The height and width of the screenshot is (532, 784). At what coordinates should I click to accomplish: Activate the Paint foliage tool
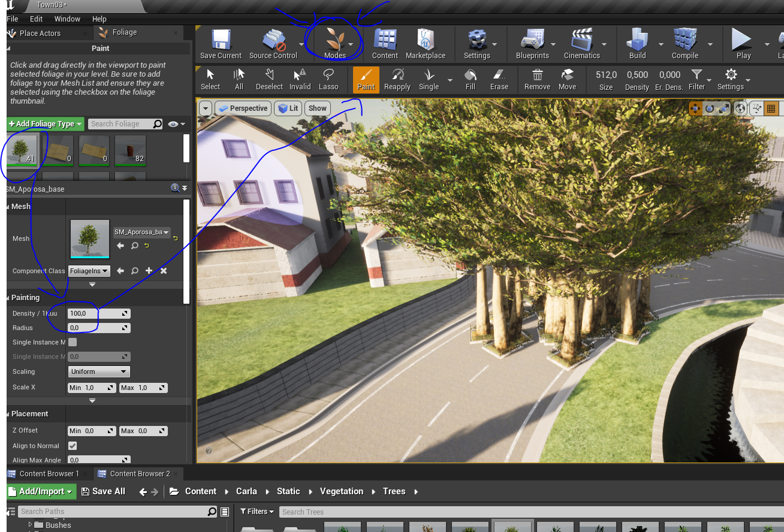click(x=366, y=79)
